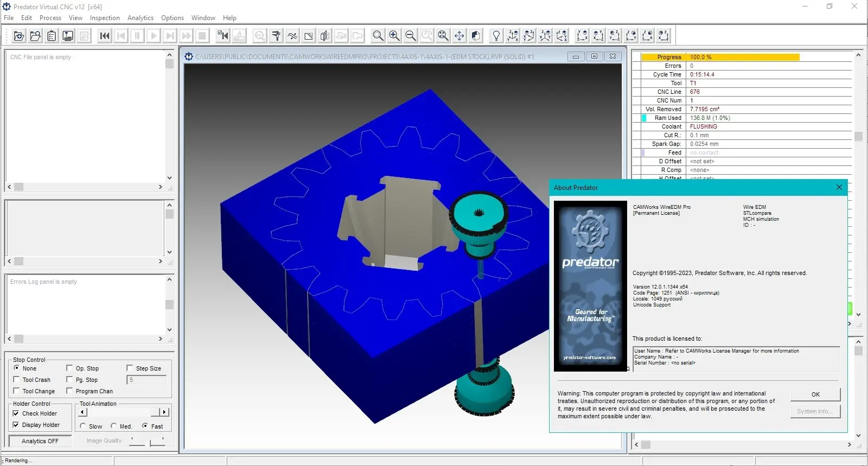Select the None stop control radio button
This screenshot has height=466, width=868.
point(17,368)
